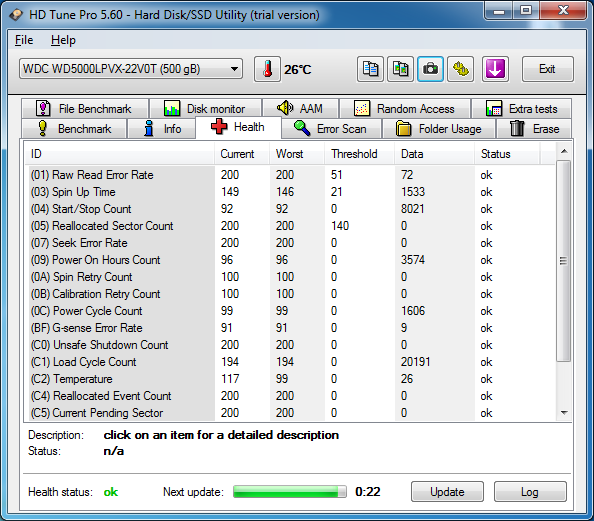The image size is (594, 521).
Task: Copy info to clipboard icon
Action: pyautogui.click(x=370, y=69)
